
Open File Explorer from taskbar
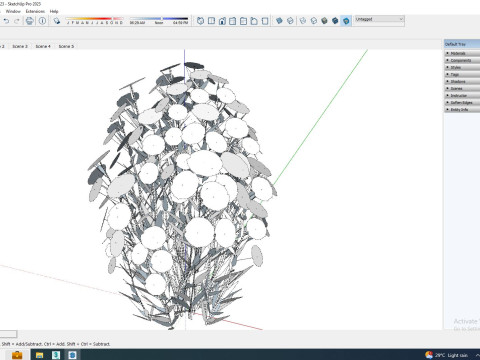click(x=39, y=355)
